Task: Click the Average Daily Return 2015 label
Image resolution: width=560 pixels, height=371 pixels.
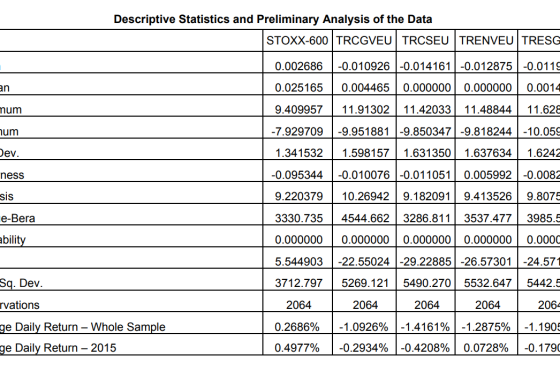Action: click(58, 348)
